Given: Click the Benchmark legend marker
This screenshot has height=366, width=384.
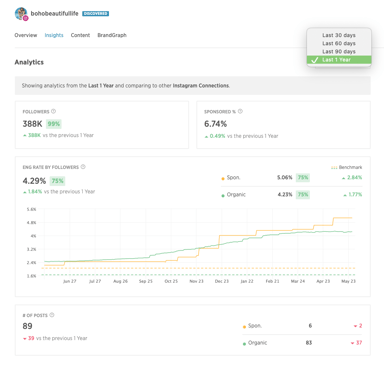Looking at the screenshot, I should click(334, 167).
